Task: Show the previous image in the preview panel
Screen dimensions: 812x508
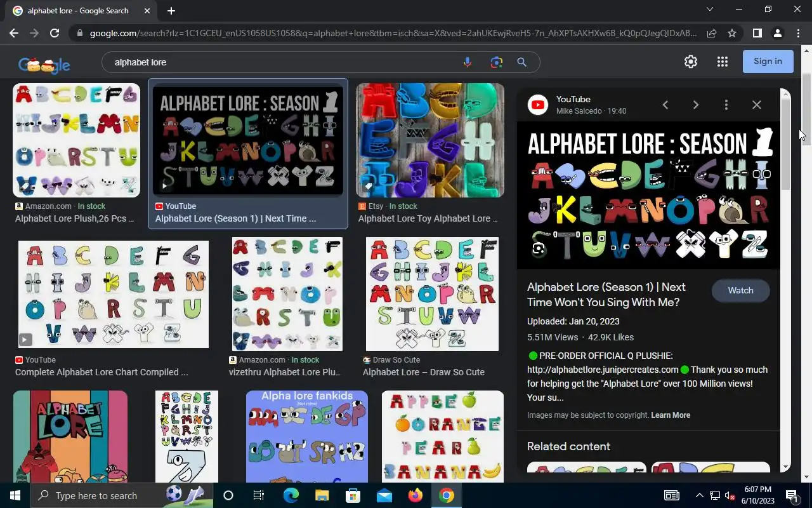Action: (x=665, y=105)
